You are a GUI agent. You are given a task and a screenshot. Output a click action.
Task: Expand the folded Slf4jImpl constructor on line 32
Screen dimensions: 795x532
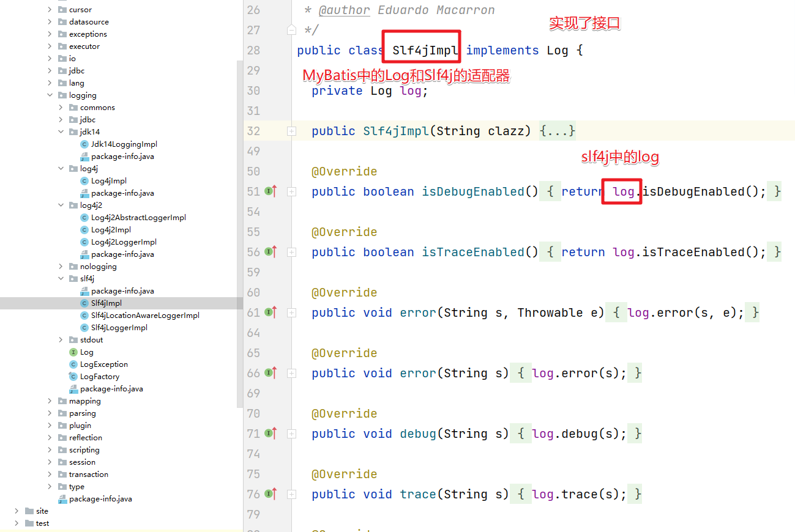(292, 131)
